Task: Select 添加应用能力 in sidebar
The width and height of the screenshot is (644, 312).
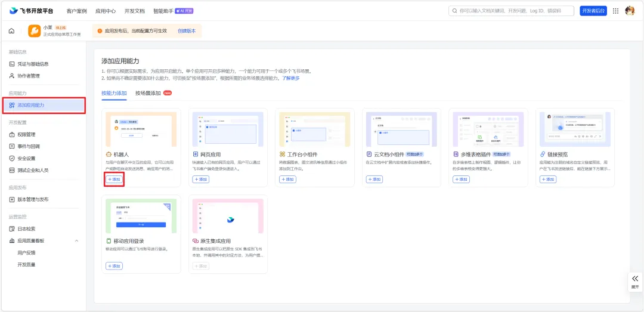Action: (x=44, y=105)
